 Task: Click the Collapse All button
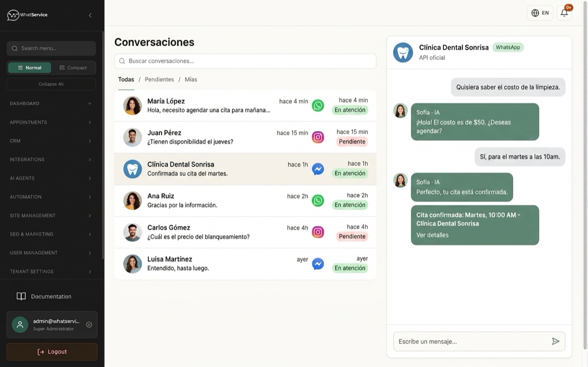tap(51, 84)
